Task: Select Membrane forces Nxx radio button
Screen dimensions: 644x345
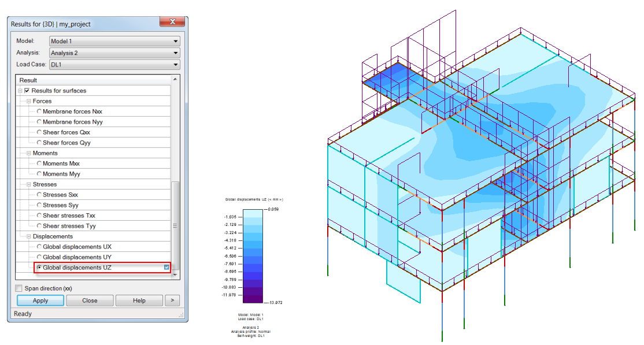Action: point(39,112)
